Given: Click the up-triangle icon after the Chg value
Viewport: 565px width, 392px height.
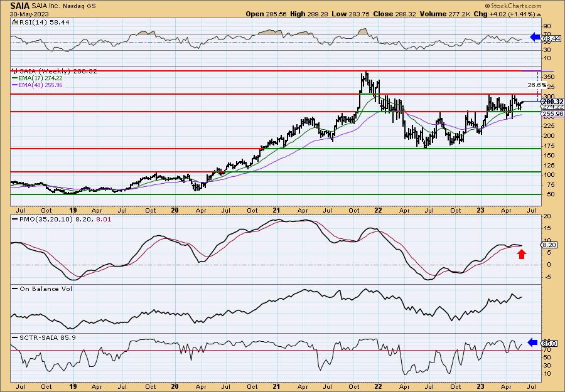Looking at the screenshot, I should [539, 14].
